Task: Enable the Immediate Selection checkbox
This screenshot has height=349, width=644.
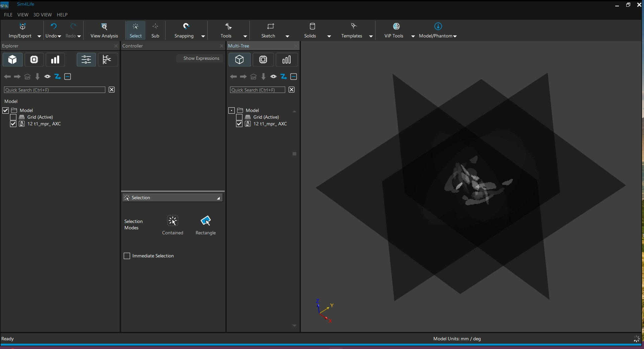Action: (127, 256)
